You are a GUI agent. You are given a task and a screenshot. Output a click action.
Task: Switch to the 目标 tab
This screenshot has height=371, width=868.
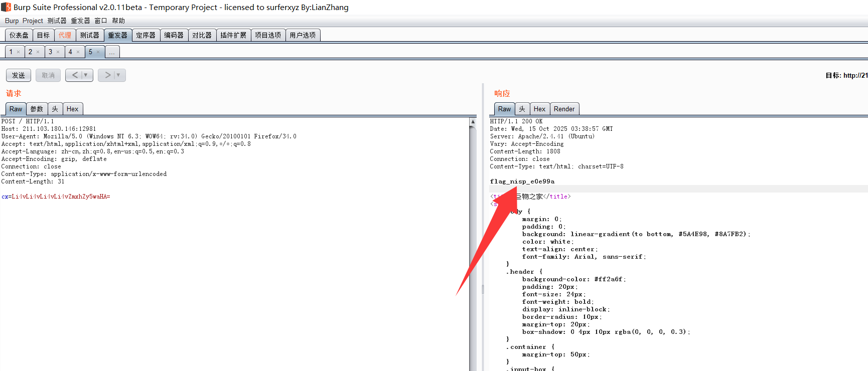point(43,35)
